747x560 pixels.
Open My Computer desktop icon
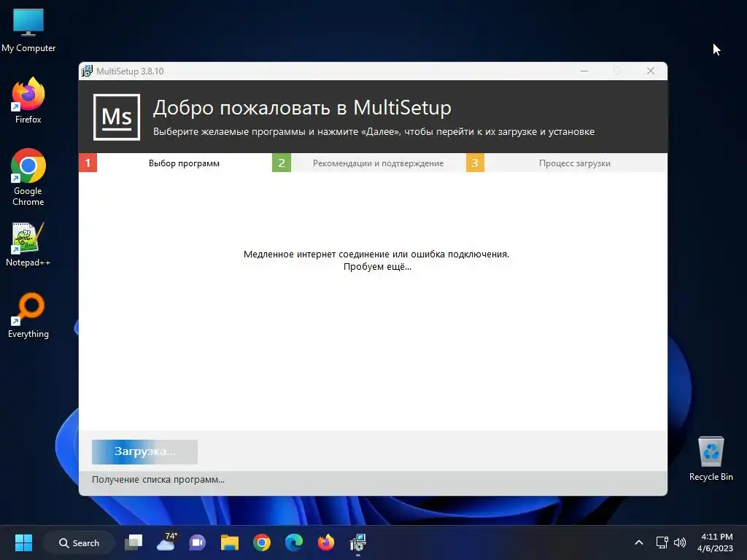pyautogui.click(x=28, y=30)
